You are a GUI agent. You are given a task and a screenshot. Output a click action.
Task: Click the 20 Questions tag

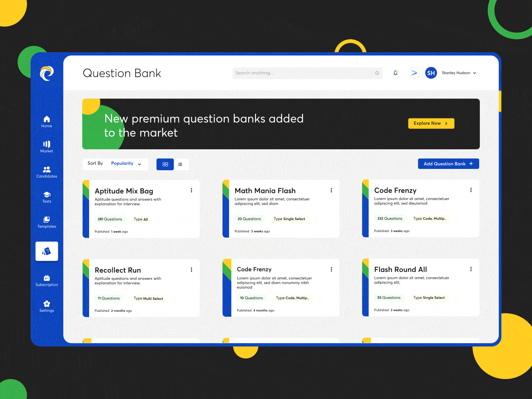coord(249,219)
